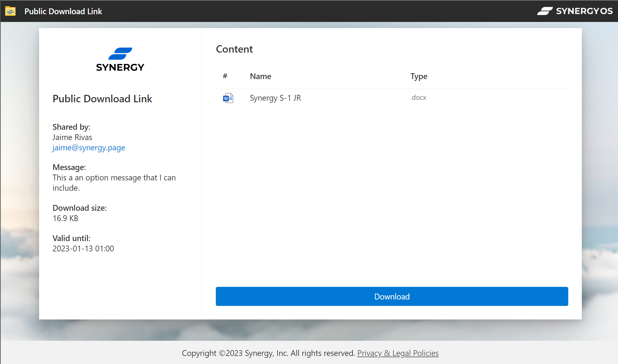The image size is (618, 364).
Task: Click the Public Download Link header title
Action: tap(63, 11)
